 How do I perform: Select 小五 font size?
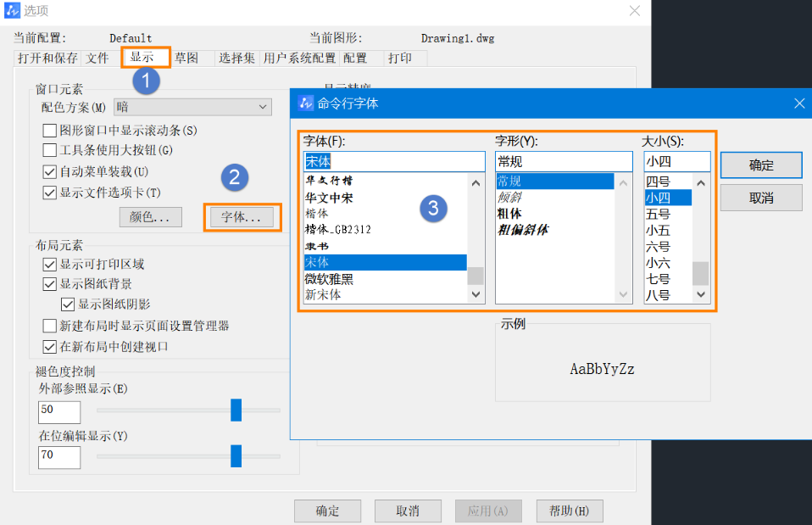pyautogui.click(x=668, y=230)
